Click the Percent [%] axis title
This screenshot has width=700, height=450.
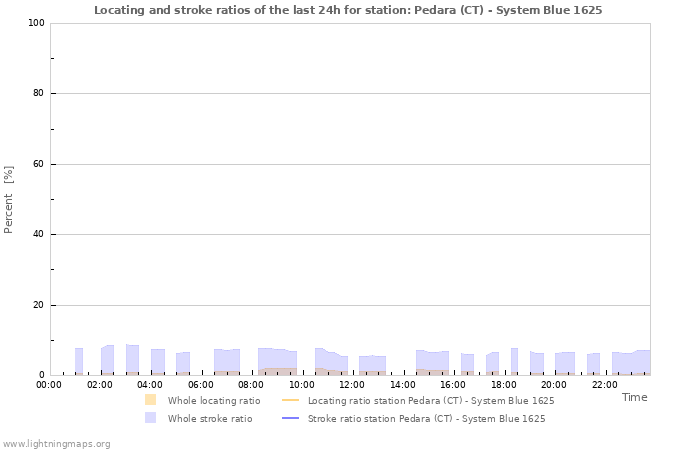pos(8,200)
